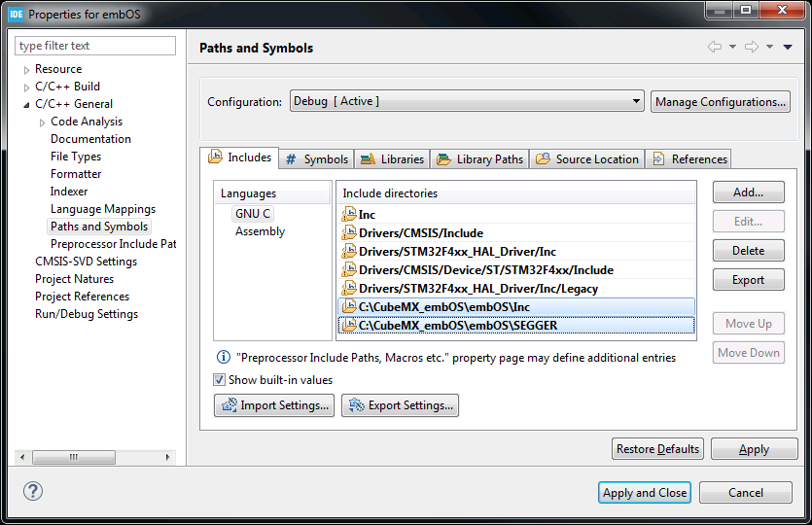Click the help question mark icon
Viewport: 812px width, 525px height.
(33, 491)
